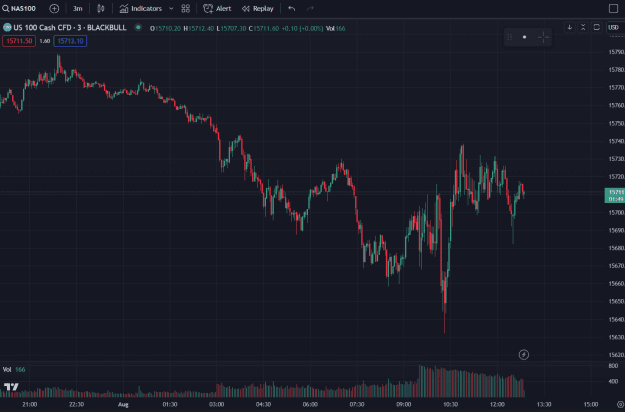Open the USD currency dropdown
Viewport: 625px width, 412px height.
pyautogui.click(x=613, y=27)
